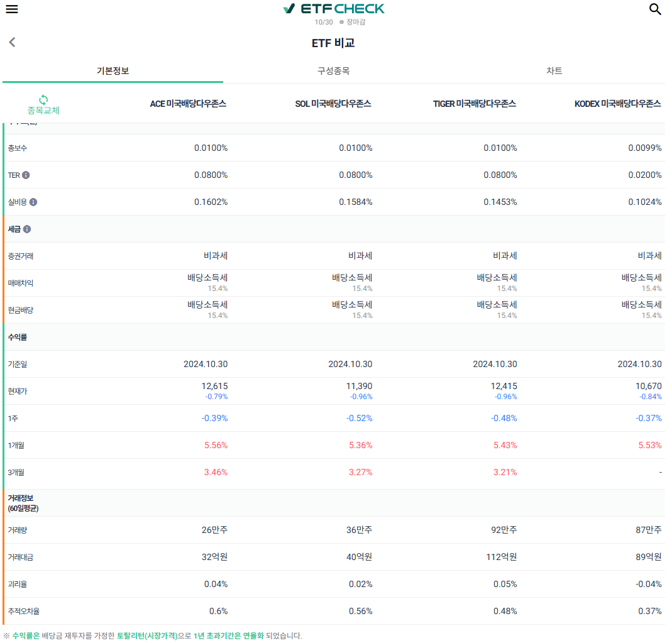The height and width of the screenshot is (643, 672).
Task: Click KODEX 총보수 value 0.0099%
Action: click(x=644, y=148)
